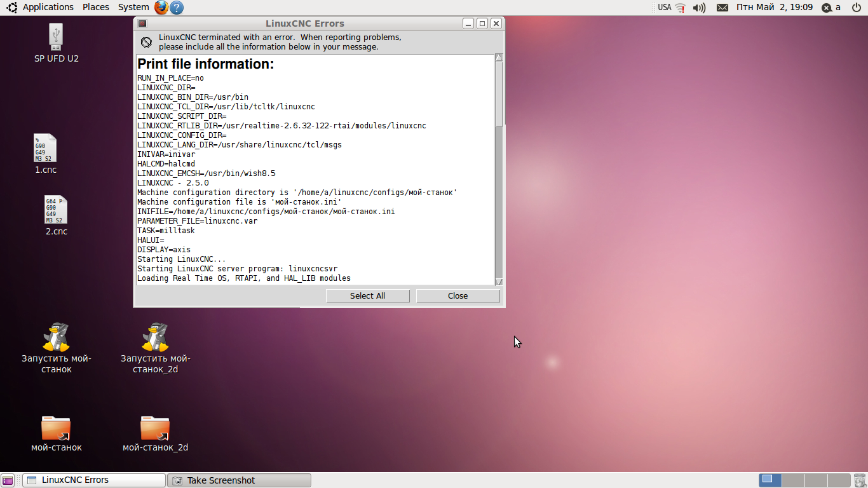Switch to the fourth workspace in switcher
This screenshot has width=868, height=488.
coord(839,480)
